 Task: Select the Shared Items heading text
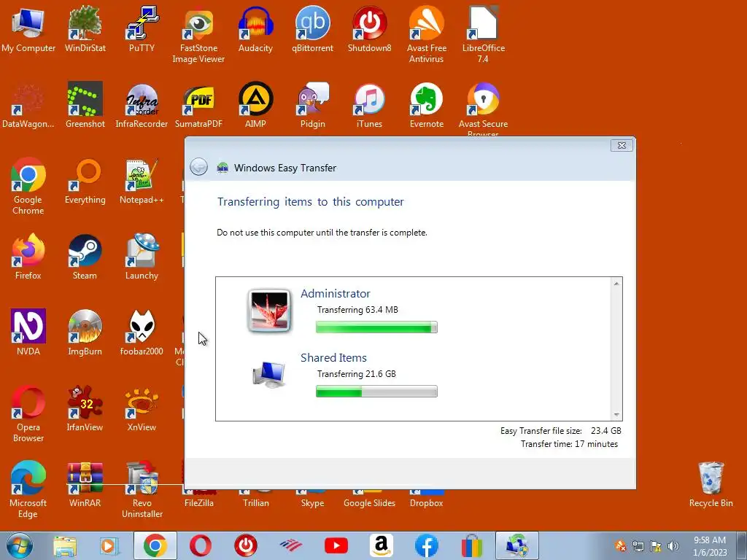[333, 357]
